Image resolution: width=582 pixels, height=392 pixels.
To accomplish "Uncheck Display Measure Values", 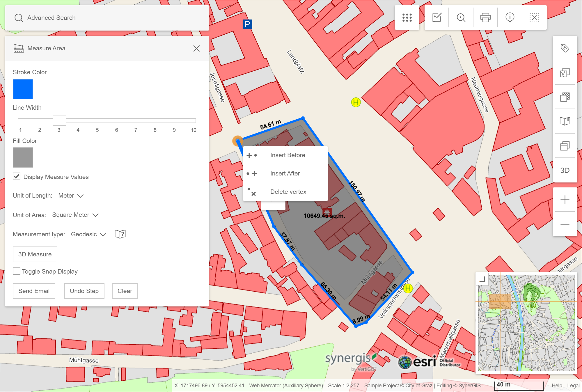I will tap(17, 176).
